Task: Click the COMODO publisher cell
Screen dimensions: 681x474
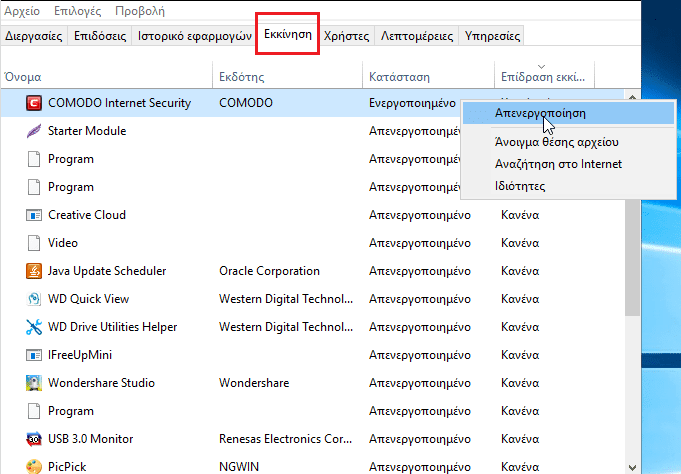Action: pyautogui.click(x=246, y=103)
